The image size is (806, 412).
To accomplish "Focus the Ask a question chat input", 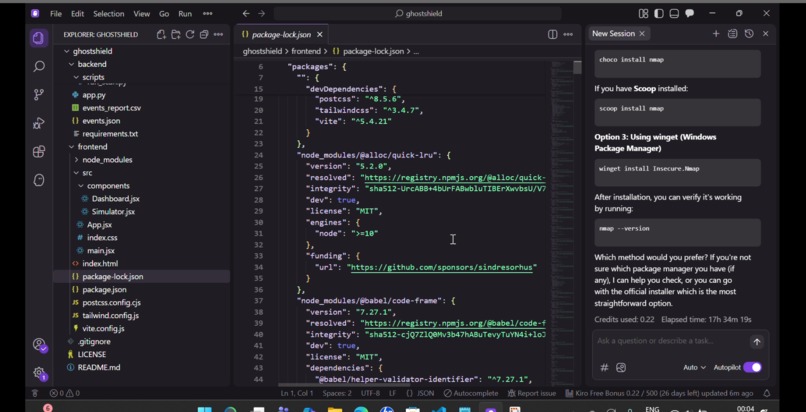I will coord(671,341).
